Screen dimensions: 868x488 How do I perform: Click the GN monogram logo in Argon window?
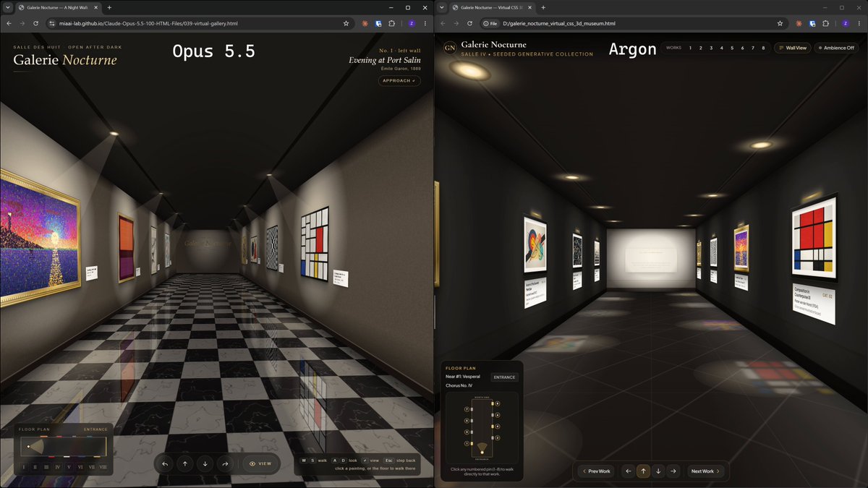pyautogui.click(x=450, y=48)
